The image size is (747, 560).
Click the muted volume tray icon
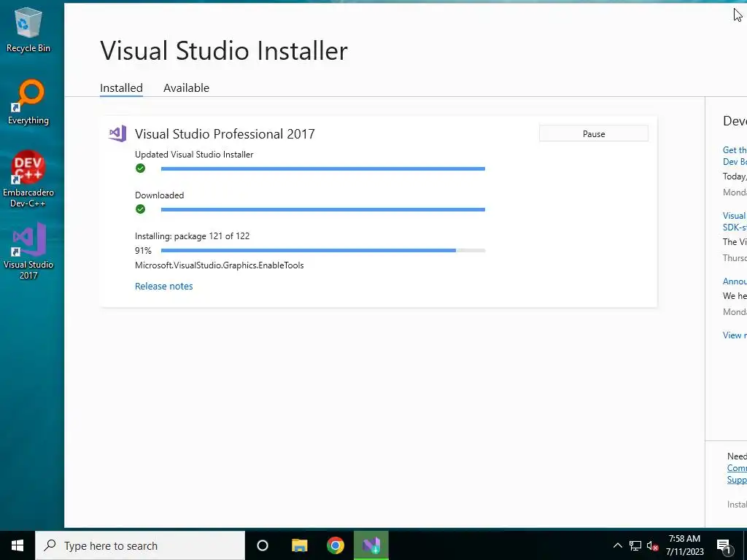tap(653, 545)
